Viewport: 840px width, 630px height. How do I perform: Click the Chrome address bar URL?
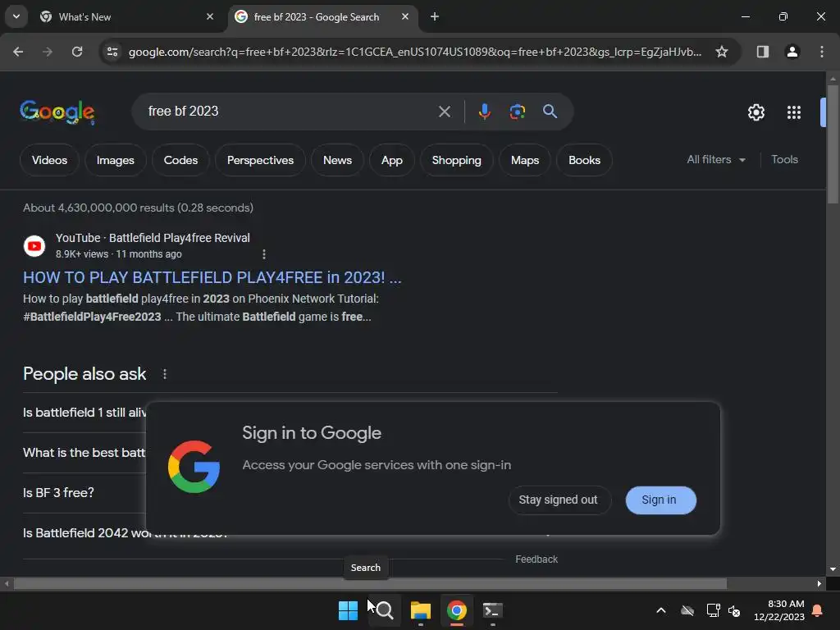pos(414,52)
